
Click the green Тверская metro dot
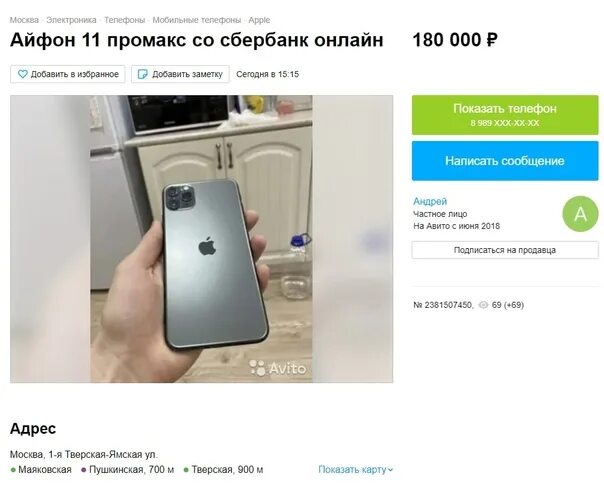pos(186,470)
